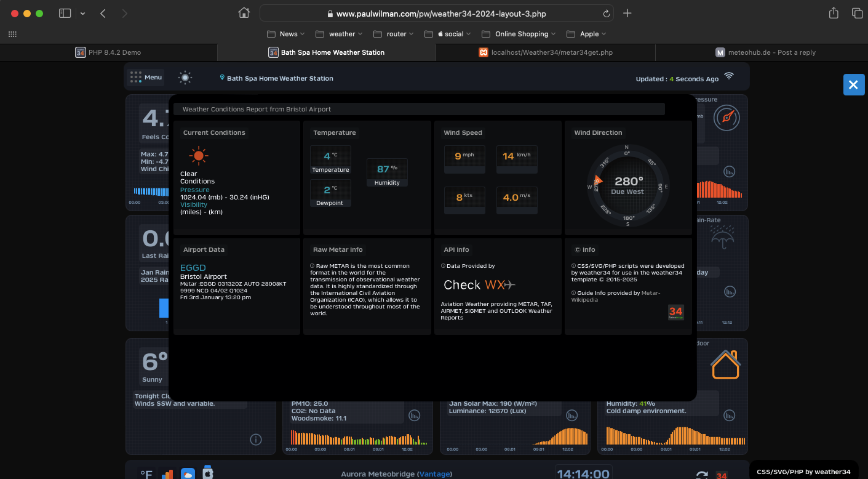Open the solar card chart icon
This screenshot has width=868, height=479.
(x=572, y=416)
